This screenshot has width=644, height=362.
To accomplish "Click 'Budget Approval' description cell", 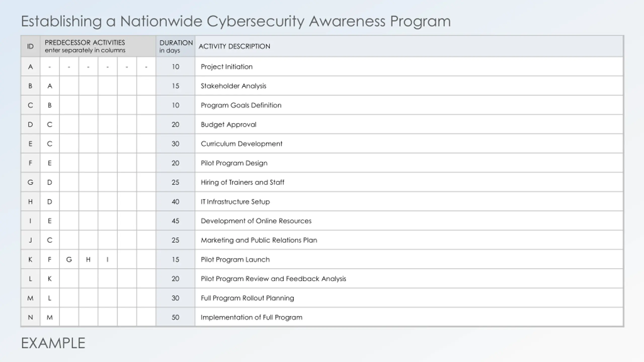I will point(409,124).
